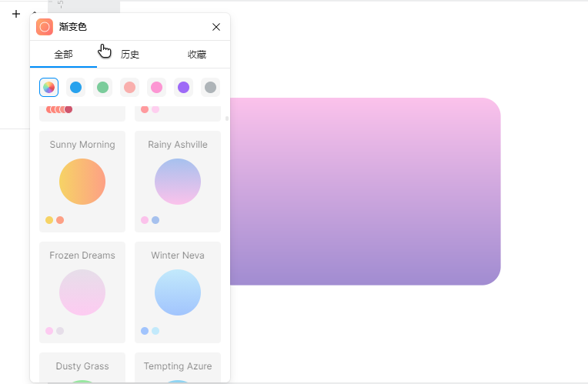The width and height of the screenshot is (588, 384).
Task: Click Sunny Morning yellow color stop dot
Action: [49, 220]
